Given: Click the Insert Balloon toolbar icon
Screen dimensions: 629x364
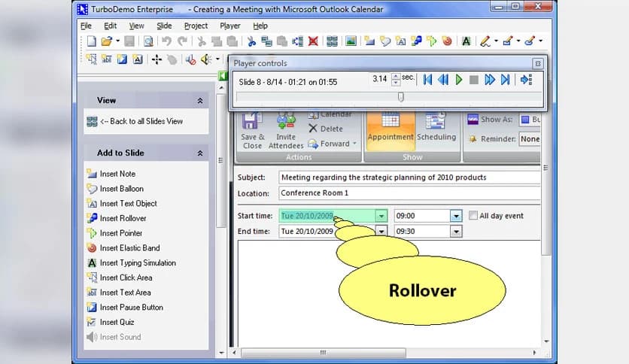Looking at the screenshot, I should (x=385, y=41).
